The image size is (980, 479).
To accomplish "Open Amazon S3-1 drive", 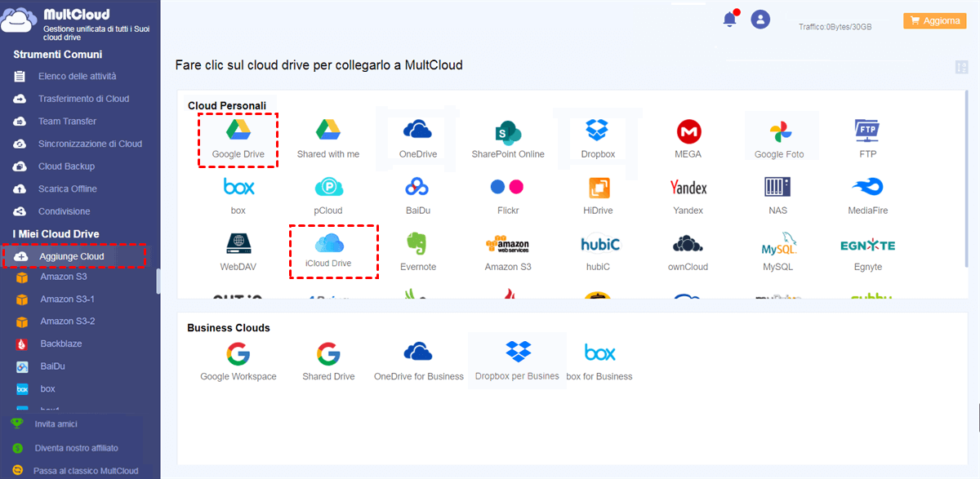I will click(x=68, y=299).
